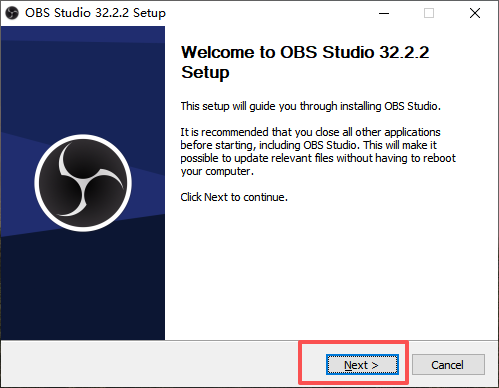Click the text 'Click Next to continue.'
The width and height of the screenshot is (499, 388).
(234, 197)
